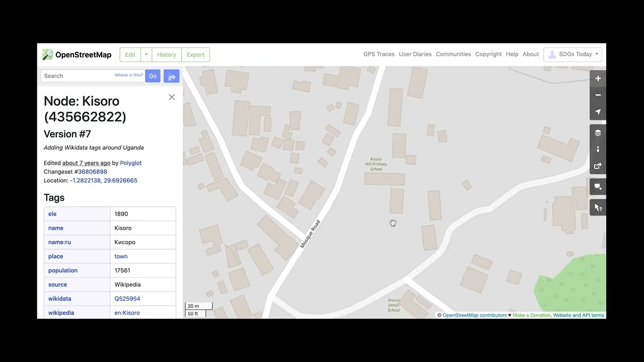Click the 'Tags' section heading
Image resolution: width=644 pixels, height=362 pixels.
(54, 198)
